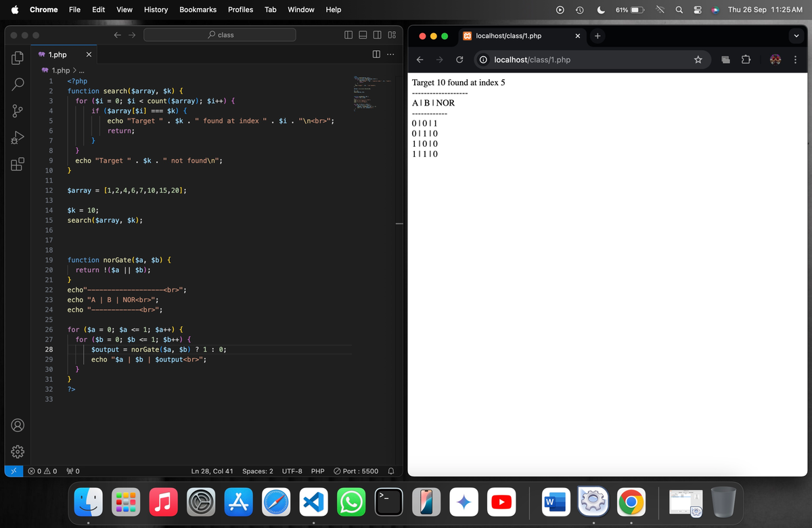
Task: Expand Chrome's tab search chevron
Action: [795, 35]
